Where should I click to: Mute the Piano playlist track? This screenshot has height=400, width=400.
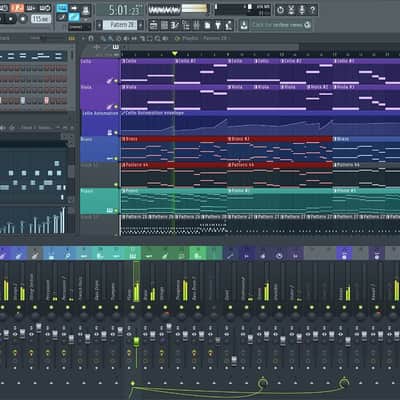coord(116,210)
